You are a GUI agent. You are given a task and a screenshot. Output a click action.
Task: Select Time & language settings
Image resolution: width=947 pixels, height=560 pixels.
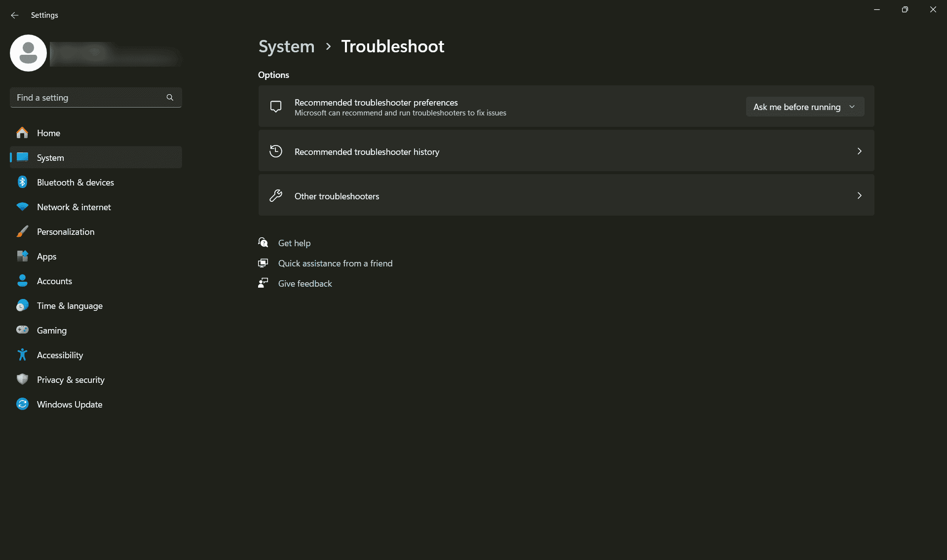70,305
